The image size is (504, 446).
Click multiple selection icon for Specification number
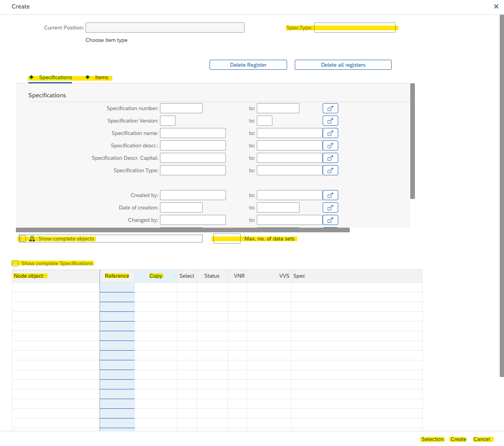coord(330,108)
